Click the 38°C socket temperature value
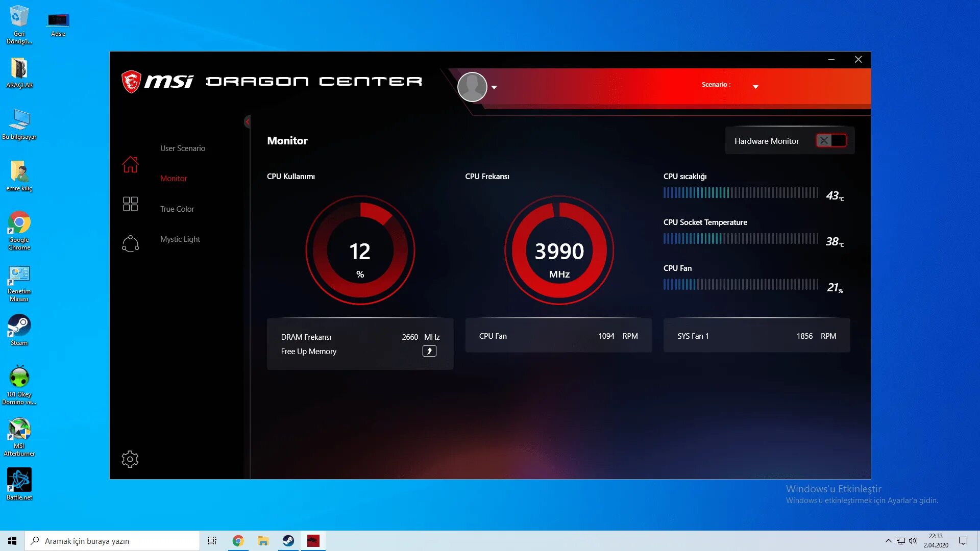Screen dimensions: 980x551 835,242
